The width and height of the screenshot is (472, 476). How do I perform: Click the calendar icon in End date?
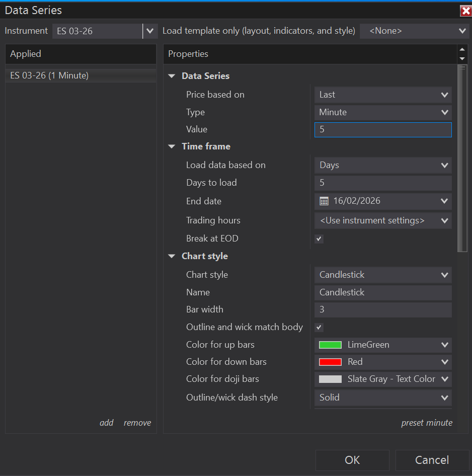pos(324,201)
